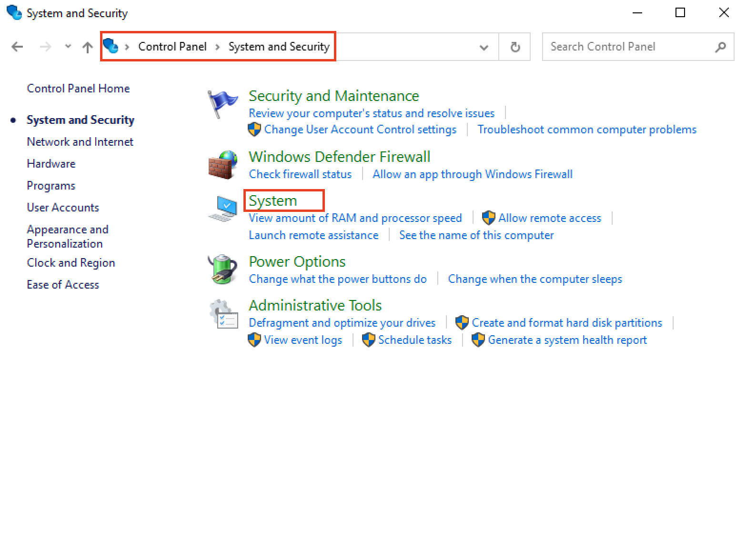Click shield icon beside Create and format partitions
746x560 pixels.
(x=462, y=323)
